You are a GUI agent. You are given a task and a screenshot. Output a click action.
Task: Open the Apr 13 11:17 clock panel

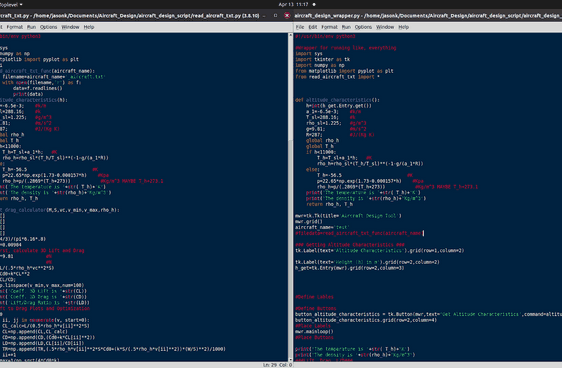(x=294, y=4)
